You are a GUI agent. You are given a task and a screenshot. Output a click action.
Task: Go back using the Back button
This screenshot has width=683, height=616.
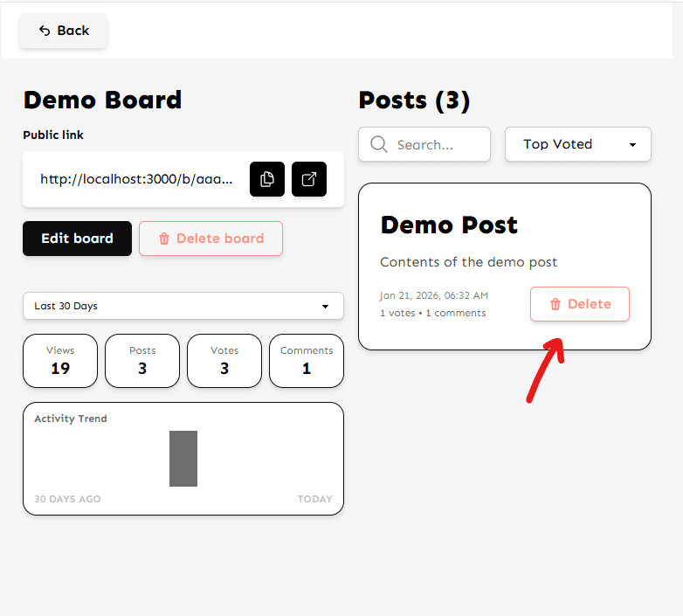64,31
